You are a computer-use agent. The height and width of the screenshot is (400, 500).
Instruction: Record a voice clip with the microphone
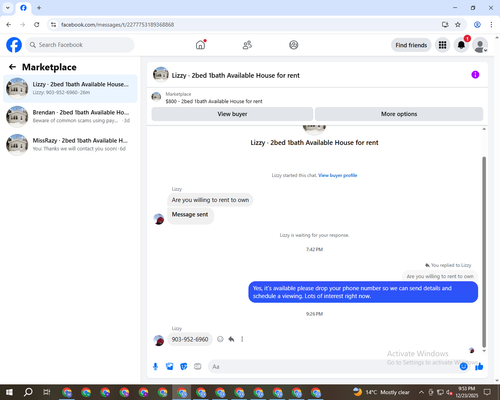click(155, 367)
